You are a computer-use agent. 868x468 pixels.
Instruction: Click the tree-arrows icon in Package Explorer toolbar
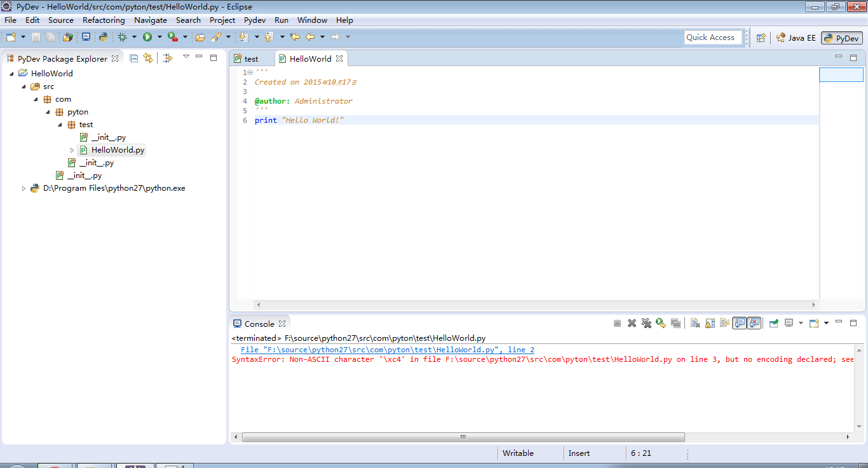click(167, 58)
